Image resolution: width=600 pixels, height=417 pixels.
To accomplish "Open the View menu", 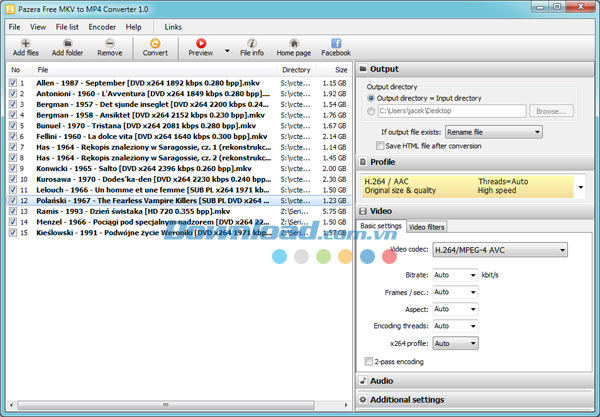I will 38,27.
